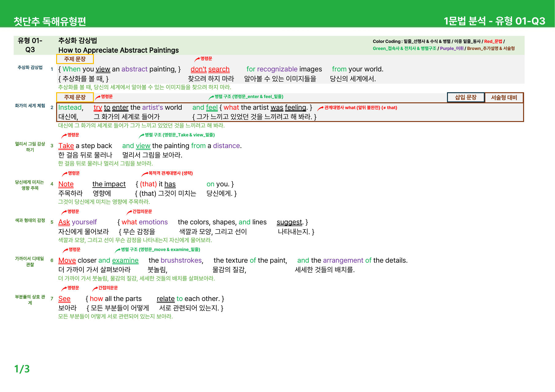The height and width of the screenshot is (392, 555).
Task: Click the underlined verb "suggest."
Action: click(x=290, y=222)
